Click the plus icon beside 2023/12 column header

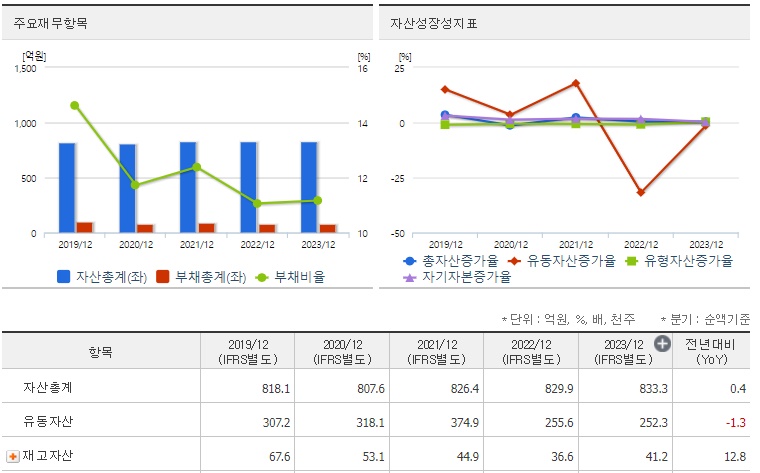[x=662, y=344]
